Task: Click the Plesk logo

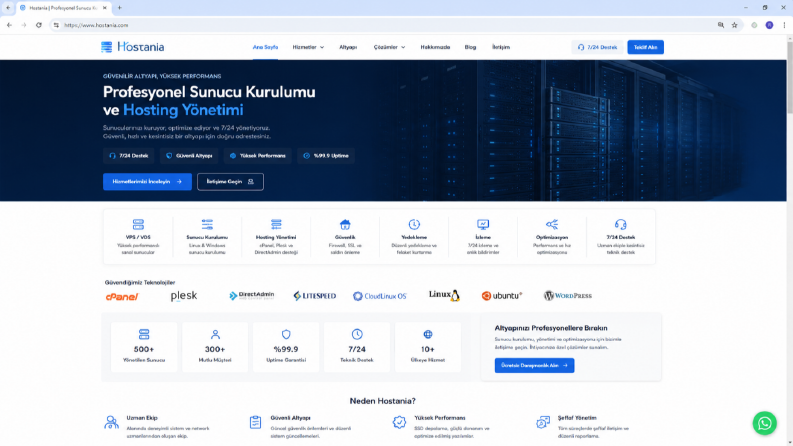Action: pyautogui.click(x=184, y=296)
